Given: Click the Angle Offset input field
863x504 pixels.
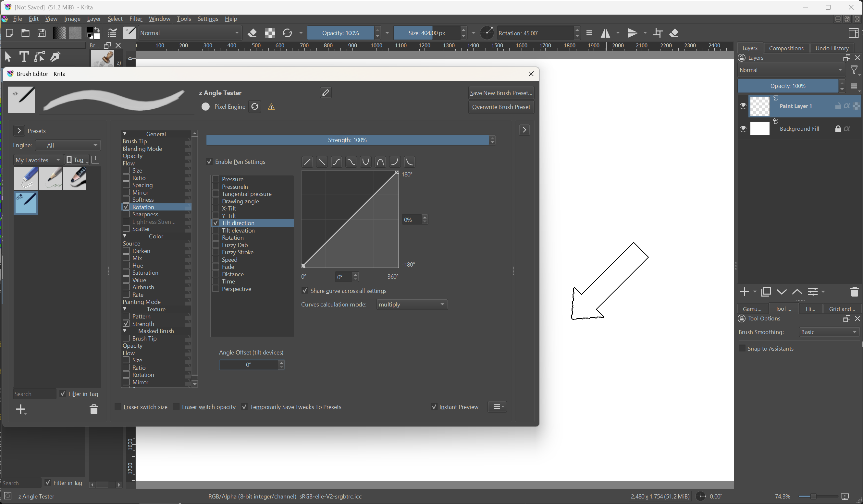Looking at the screenshot, I should (249, 365).
